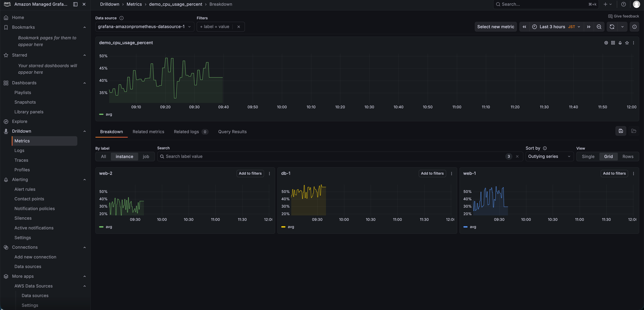Click the bell alert icon on main panel
The height and width of the screenshot is (310, 644).
click(x=620, y=43)
